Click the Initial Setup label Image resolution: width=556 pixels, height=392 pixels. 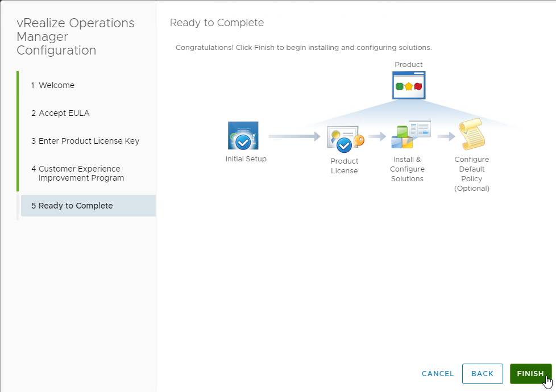[246, 159]
